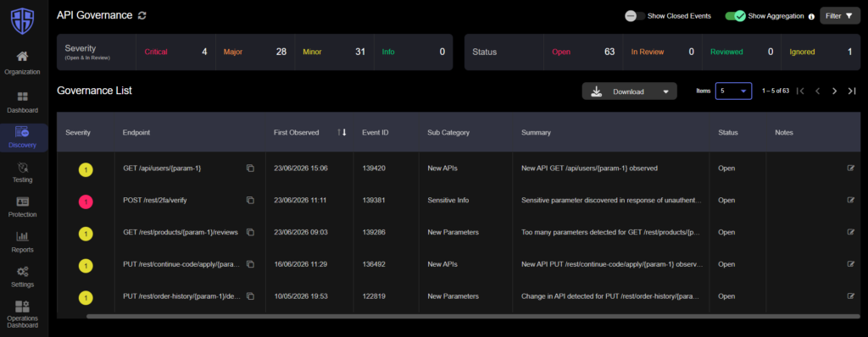Viewport: 868px width, 337px height.
Task: Open Settings gear in sidebar
Action: (x=23, y=277)
